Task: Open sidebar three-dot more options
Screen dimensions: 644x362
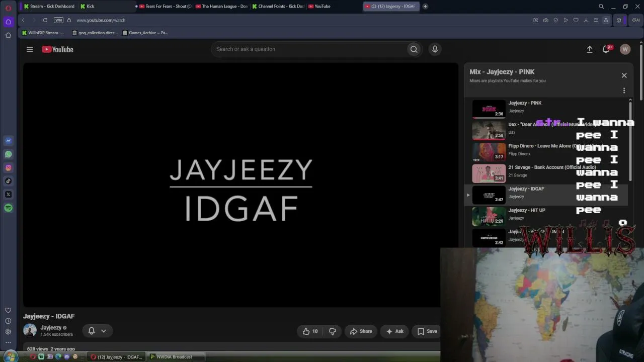Action: [x=8, y=342]
